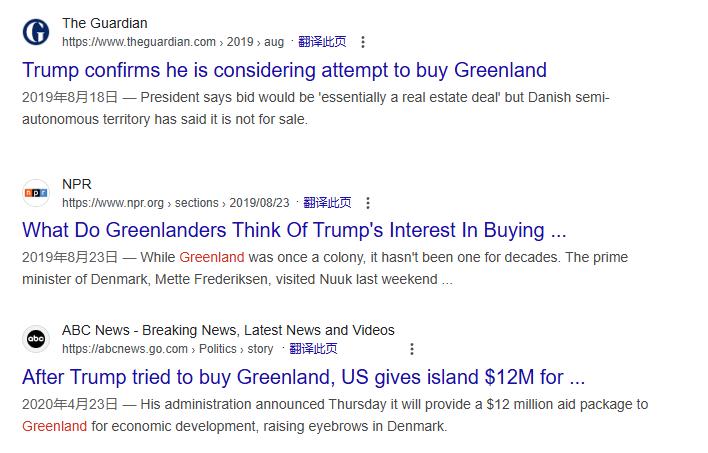Image resolution: width=708 pixels, height=453 pixels.
Task: Click the NPR favicon logo
Action: (x=36, y=193)
